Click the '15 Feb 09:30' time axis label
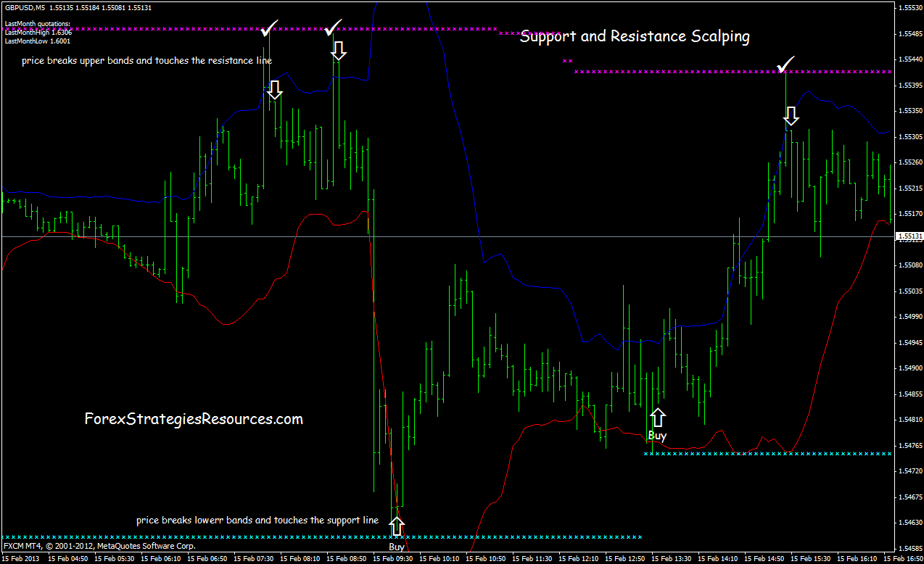Viewport: 924px width, 564px height. (392, 559)
